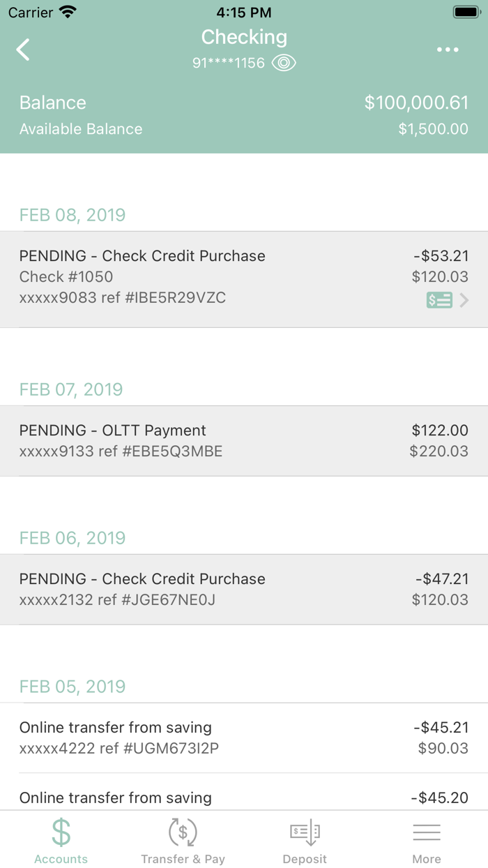The width and height of the screenshot is (488, 868).
Task: Open the three-dot options menu
Action: tap(446, 49)
